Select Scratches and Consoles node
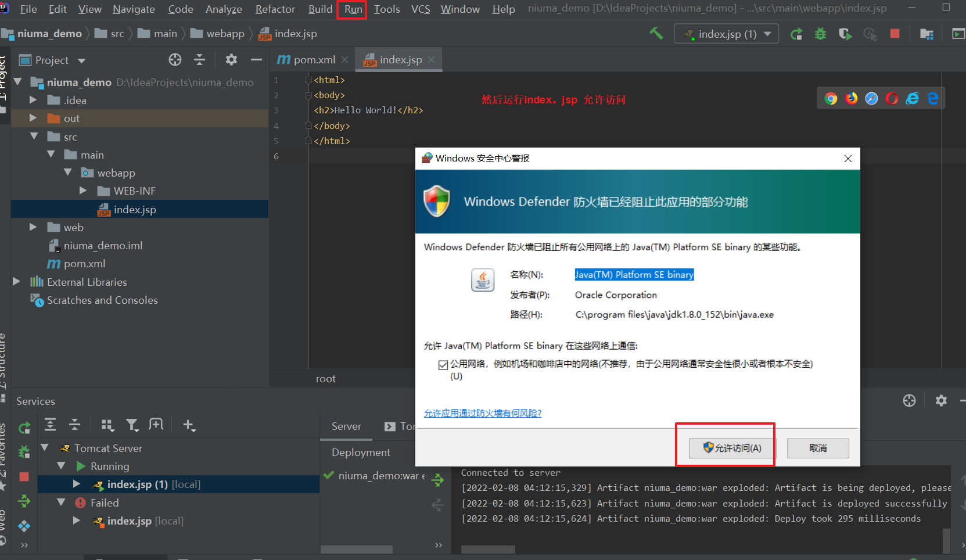Viewport: 966px width, 560px height. [x=102, y=300]
